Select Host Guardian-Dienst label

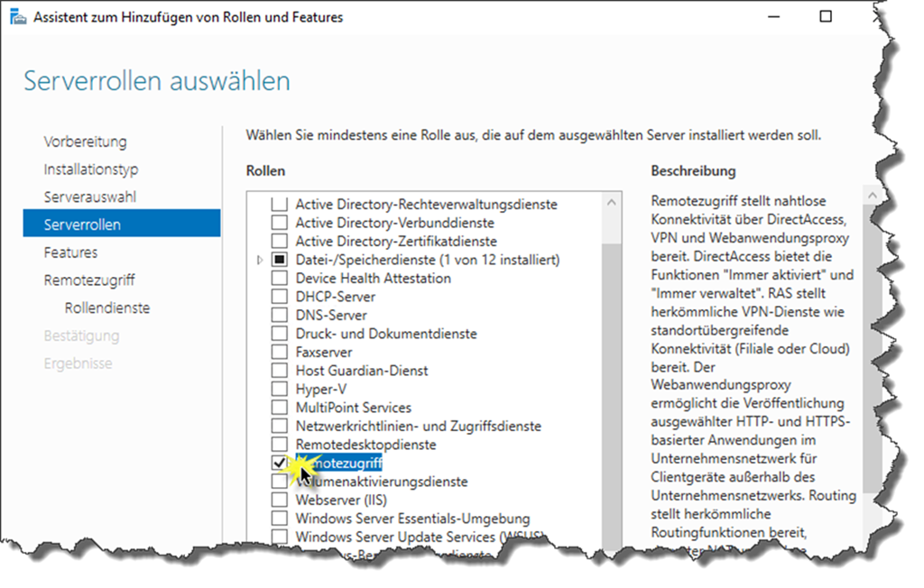tap(362, 371)
